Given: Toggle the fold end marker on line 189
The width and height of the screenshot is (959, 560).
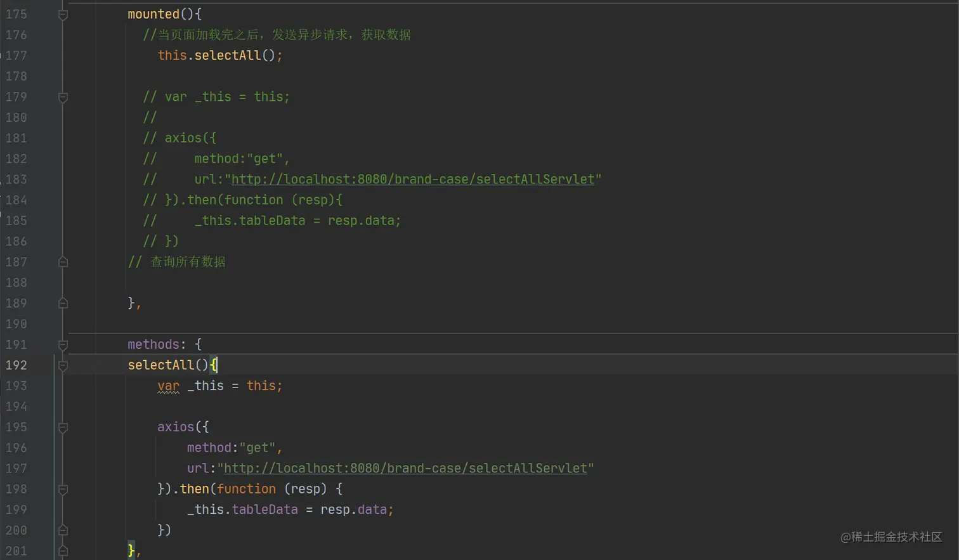Looking at the screenshot, I should click(x=63, y=303).
